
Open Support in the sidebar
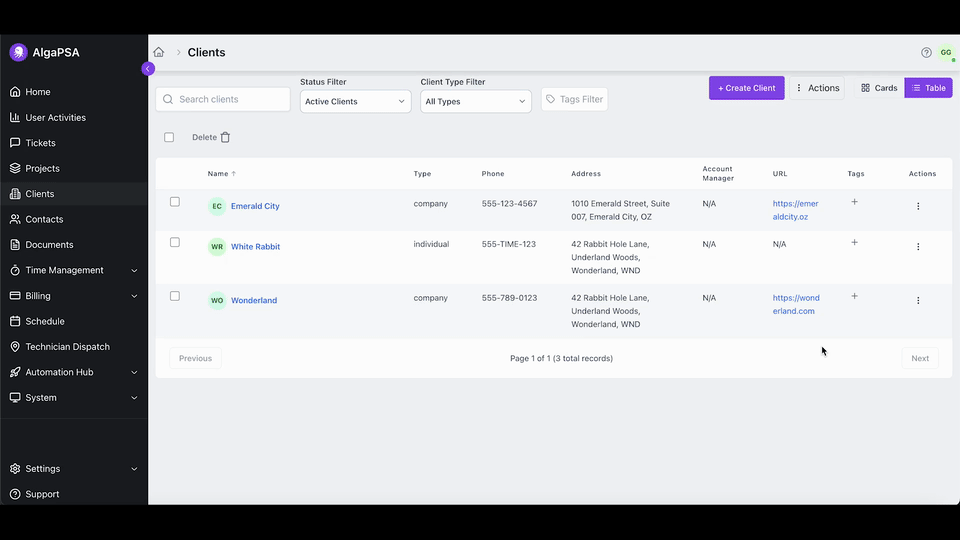pos(73,494)
